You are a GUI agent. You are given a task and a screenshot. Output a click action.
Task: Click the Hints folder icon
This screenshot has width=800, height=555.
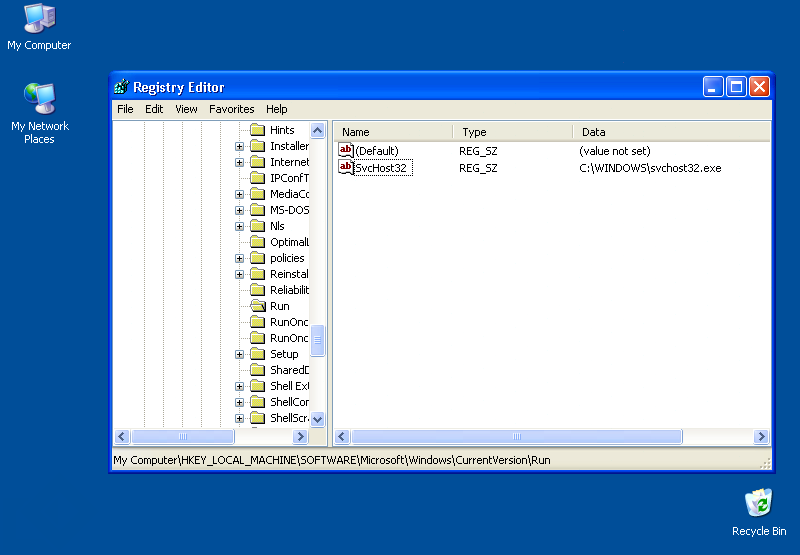[258, 130]
